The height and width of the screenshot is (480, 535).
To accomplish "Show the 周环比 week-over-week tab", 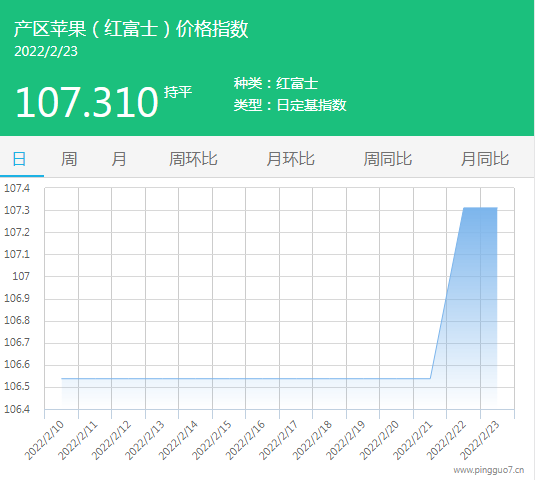I will click(x=193, y=159).
